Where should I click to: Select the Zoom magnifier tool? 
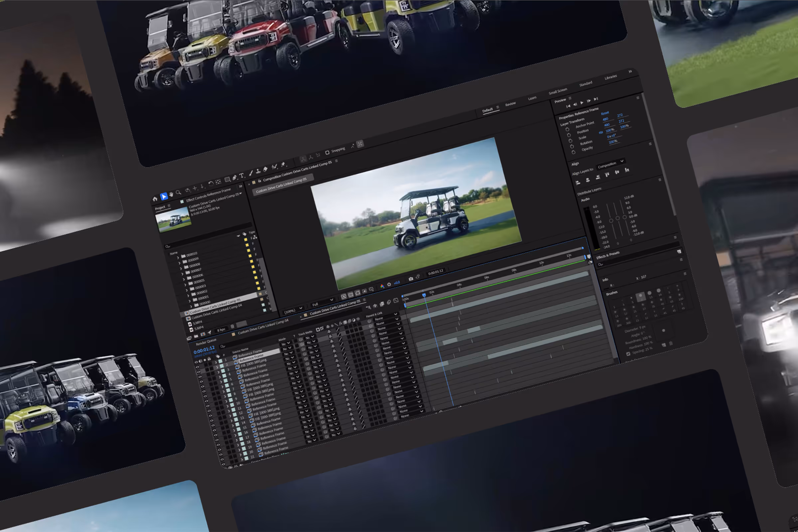tap(179, 193)
